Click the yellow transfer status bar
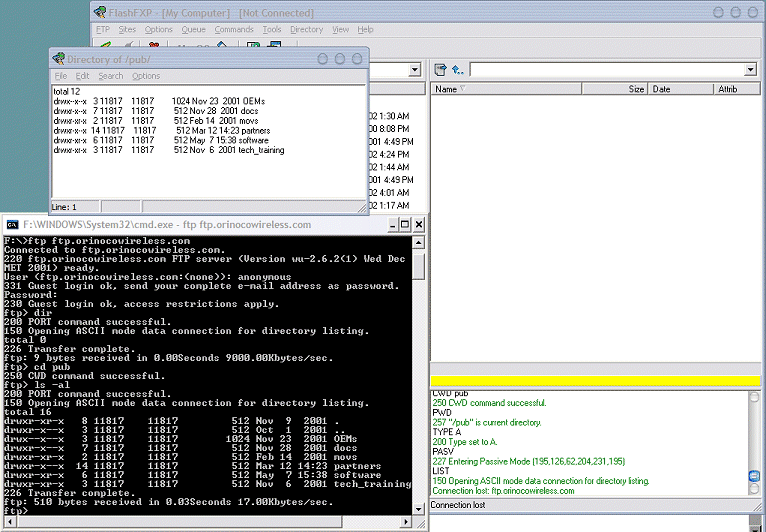The image size is (766, 532). (597, 382)
